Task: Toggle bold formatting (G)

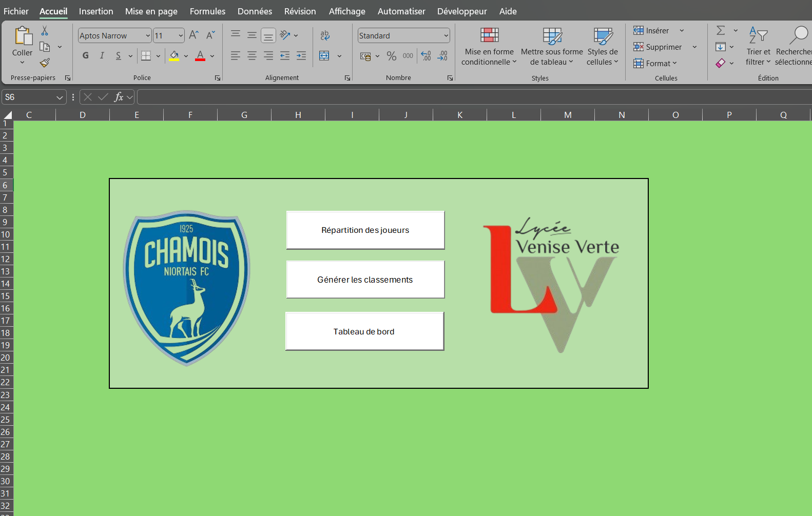Action: (x=86, y=56)
